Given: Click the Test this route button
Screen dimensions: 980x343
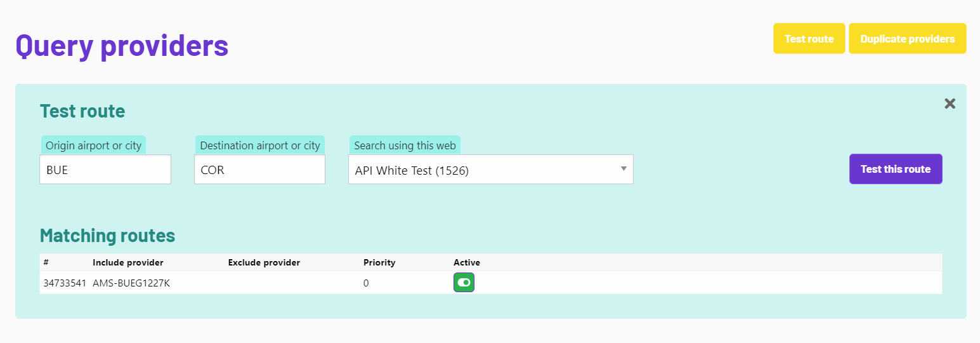Looking at the screenshot, I should pos(896,169).
